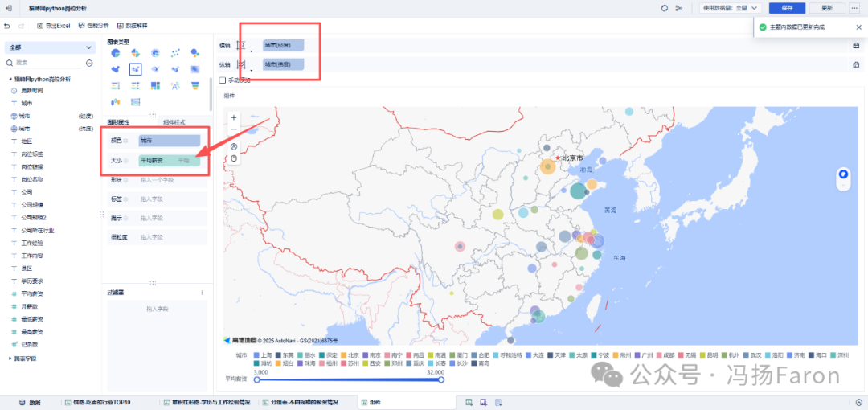This screenshot has width=868, height=410.
Task: Click the 城市(纬度) pill on 纵轴
Action: point(284,65)
